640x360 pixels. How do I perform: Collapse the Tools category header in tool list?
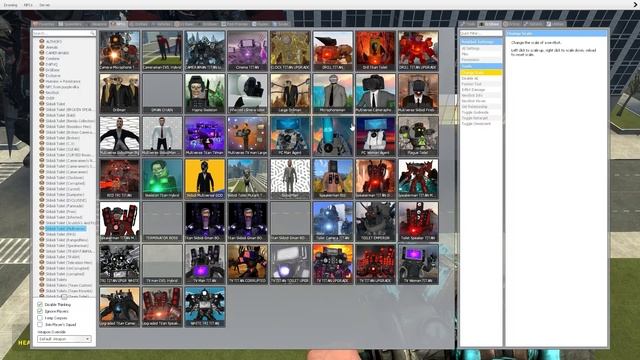pyautogui.click(x=481, y=66)
